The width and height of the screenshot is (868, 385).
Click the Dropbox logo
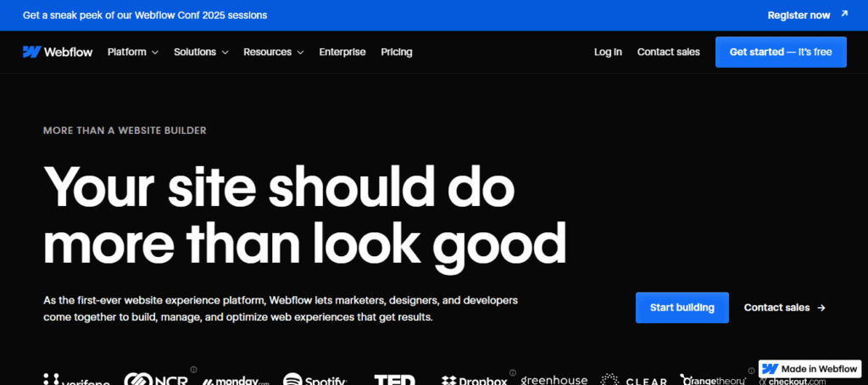474,380
